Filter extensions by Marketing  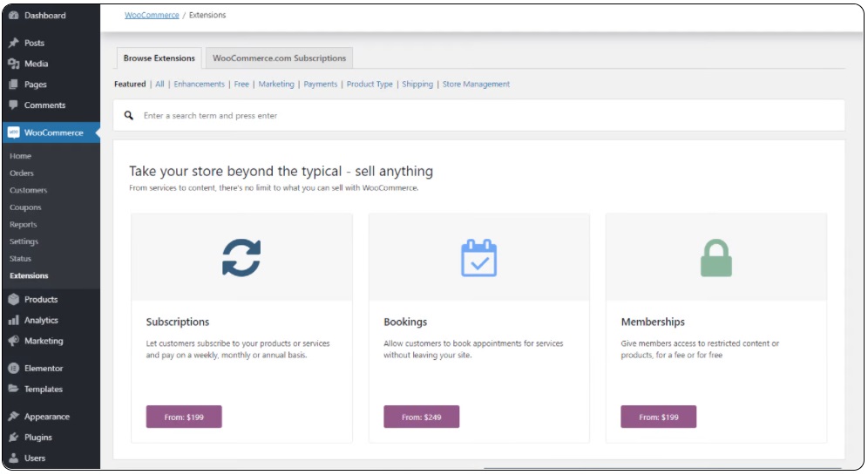pyautogui.click(x=276, y=85)
